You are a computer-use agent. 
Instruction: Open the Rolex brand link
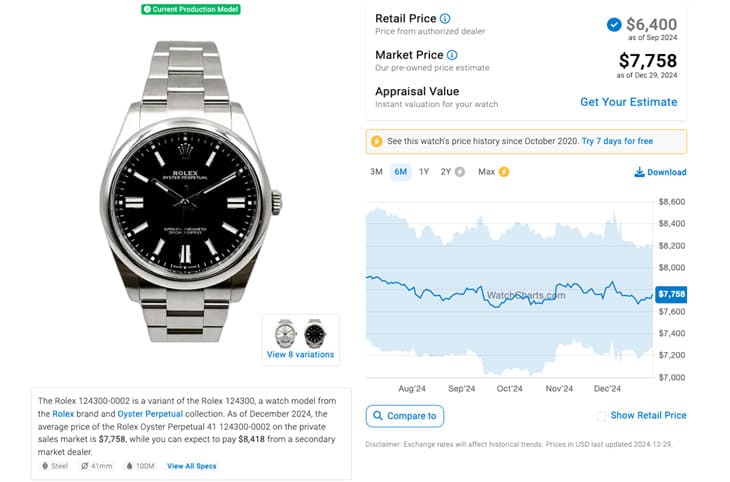[x=63, y=413]
